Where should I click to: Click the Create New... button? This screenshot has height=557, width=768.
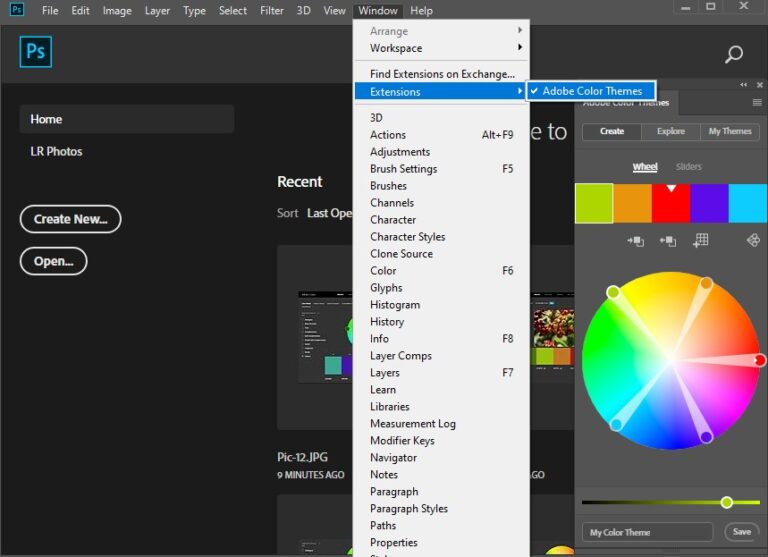[70, 219]
